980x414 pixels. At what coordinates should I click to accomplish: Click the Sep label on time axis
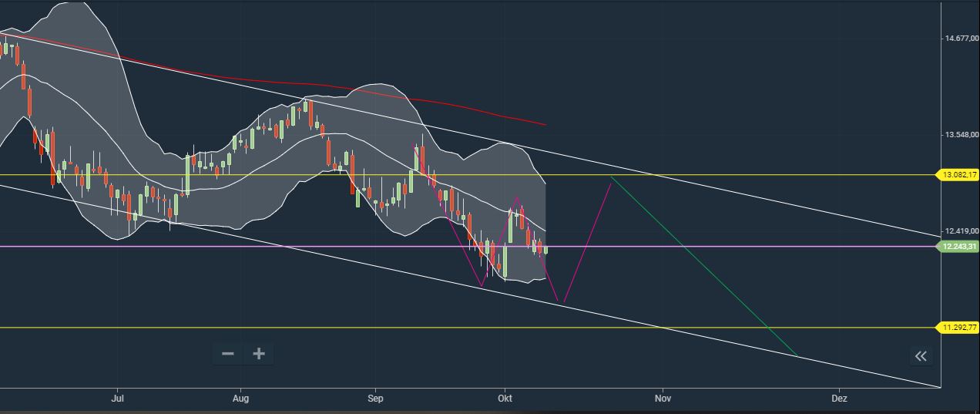(x=375, y=399)
